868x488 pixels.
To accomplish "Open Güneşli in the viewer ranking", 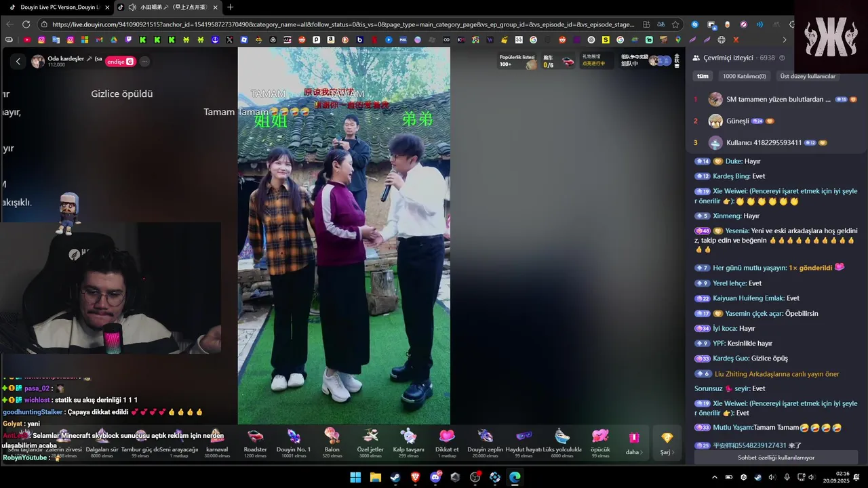I will [x=776, y=121].
